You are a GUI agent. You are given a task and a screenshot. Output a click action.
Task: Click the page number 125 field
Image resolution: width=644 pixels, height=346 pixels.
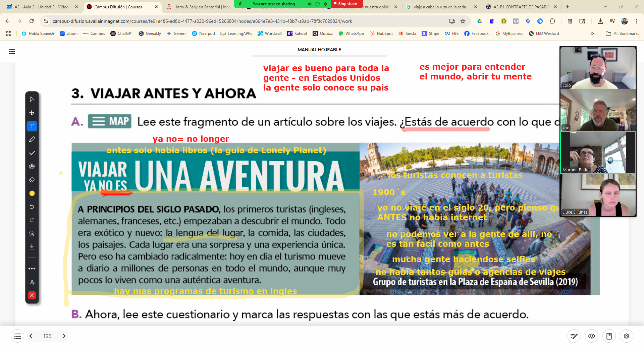[x=47, y=336]
